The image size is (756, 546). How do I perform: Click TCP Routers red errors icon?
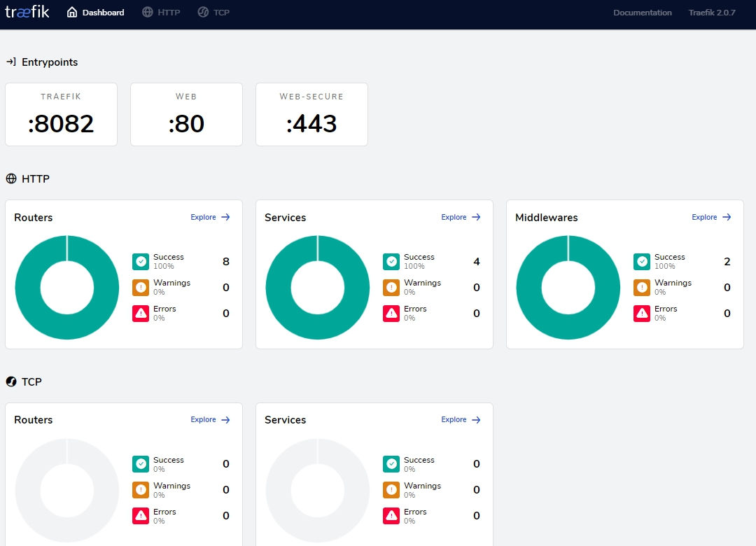click(x=141, y=516)
